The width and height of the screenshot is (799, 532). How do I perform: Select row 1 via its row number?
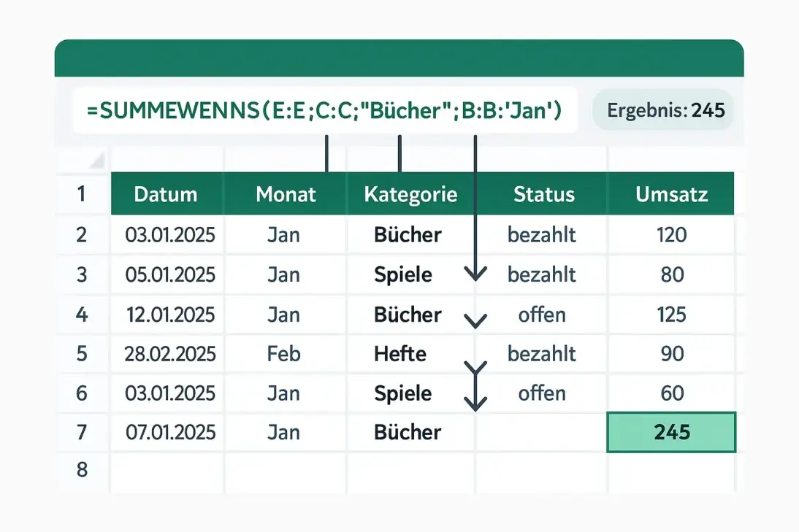[x=81, y=194]
